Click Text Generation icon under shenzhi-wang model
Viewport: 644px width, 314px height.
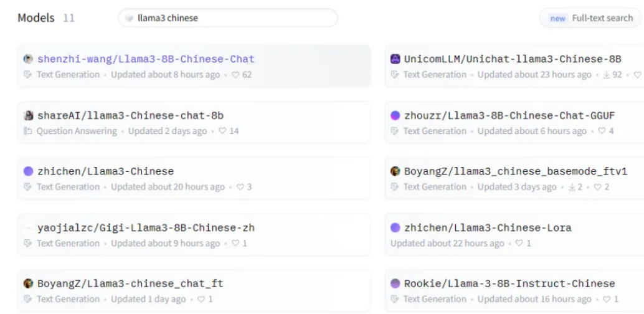(x=27, y=75)
